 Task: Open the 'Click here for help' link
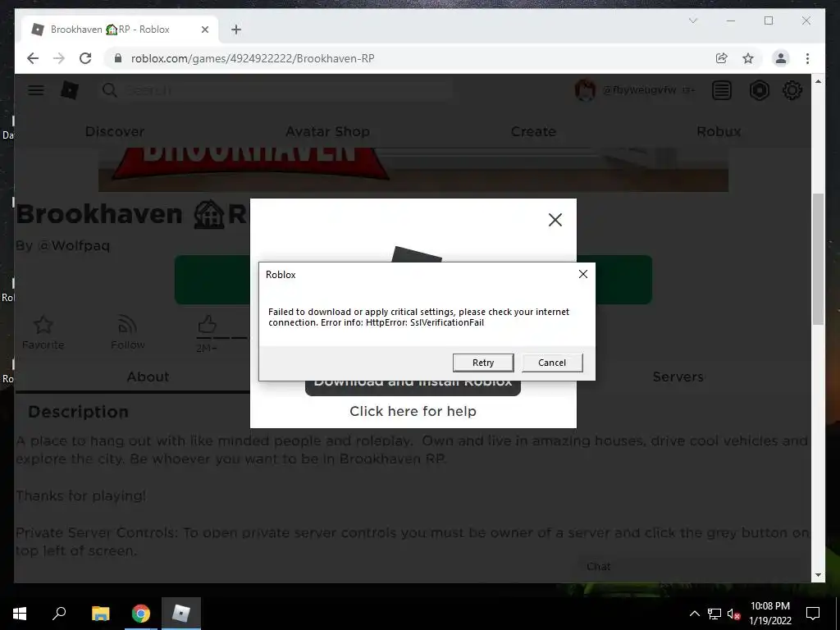413,411
